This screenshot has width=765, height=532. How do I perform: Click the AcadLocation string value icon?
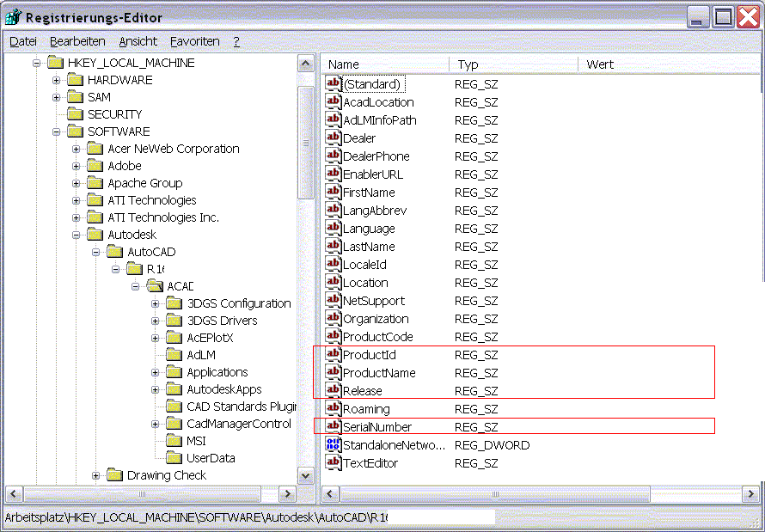tap(334, 101)
